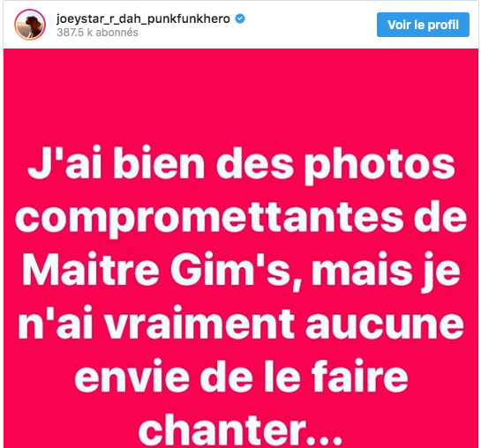Click the name "Maitre Gim's" in the post

157,270
